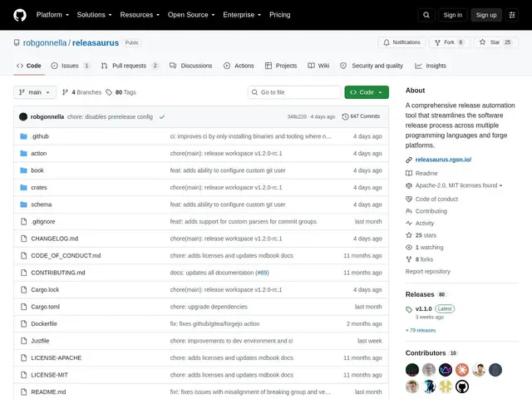The image size is (532, 399).
Task: Expand the Platform menu
Action: 52,15
